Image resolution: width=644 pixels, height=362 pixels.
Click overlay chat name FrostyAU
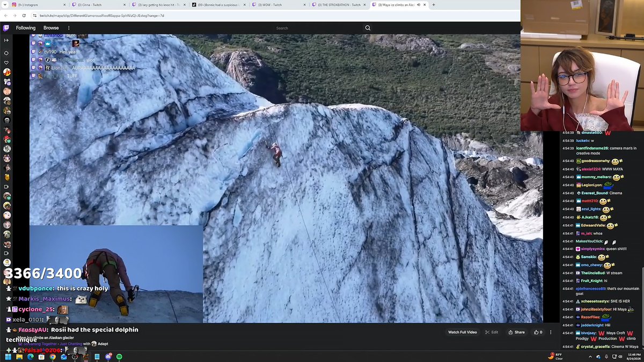point(33,330)
